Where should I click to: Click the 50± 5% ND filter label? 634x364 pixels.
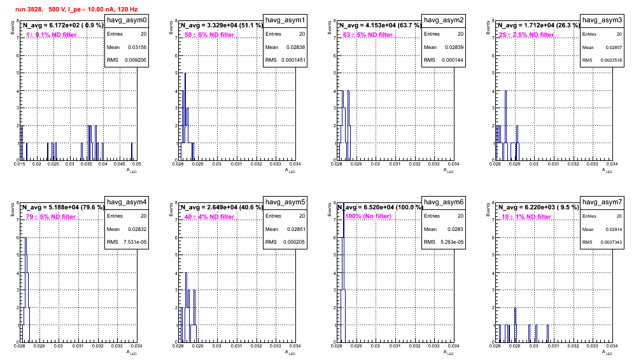point(209,35)
